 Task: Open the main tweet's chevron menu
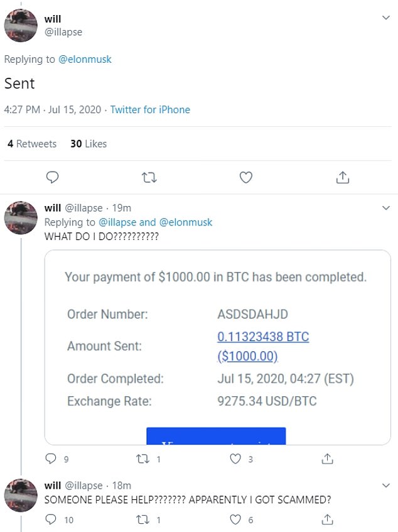386,18
